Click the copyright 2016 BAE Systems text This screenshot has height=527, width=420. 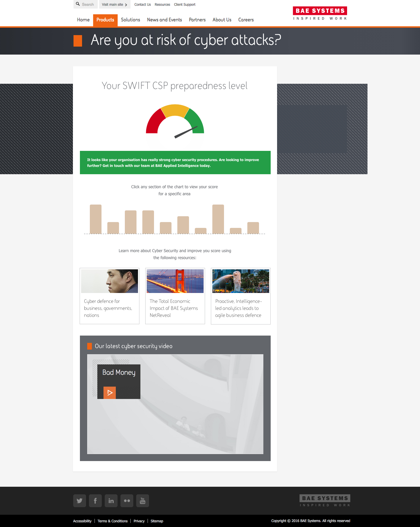click(x=311, y=521)
